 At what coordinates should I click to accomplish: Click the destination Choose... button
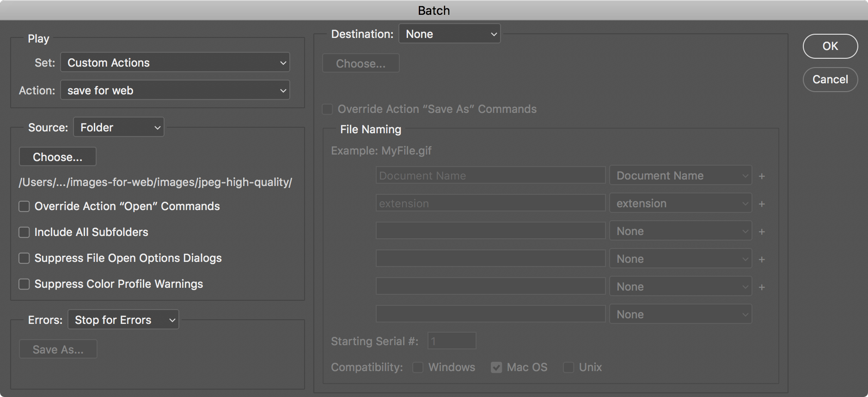click(361, 63)
